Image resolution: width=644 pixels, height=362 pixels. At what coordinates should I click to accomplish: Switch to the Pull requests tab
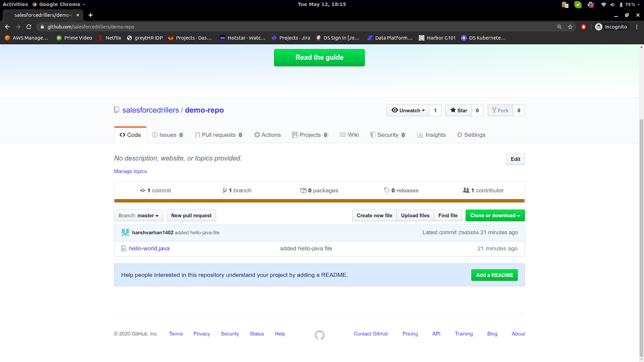[219, 135]
